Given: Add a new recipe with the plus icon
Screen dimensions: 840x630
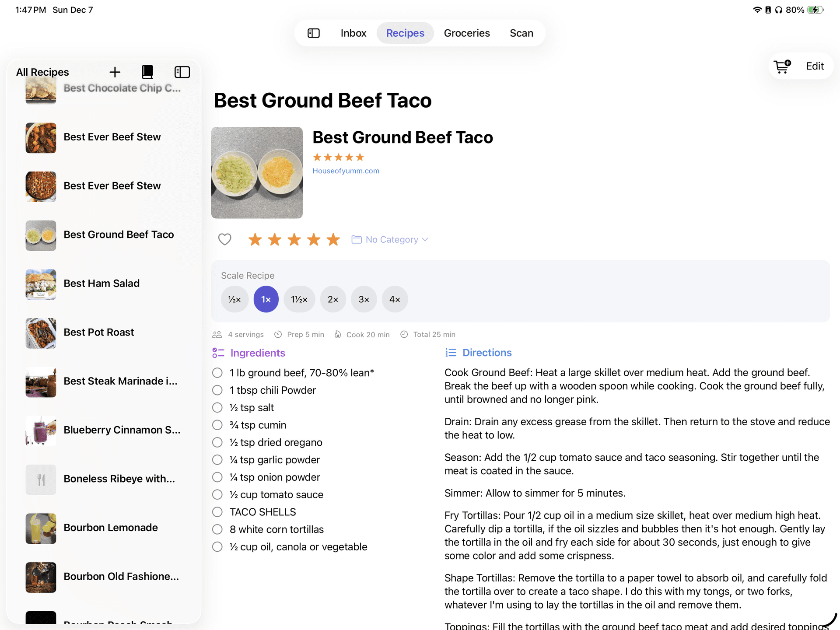Looking at the screenshot, I should pyautogui.click(x=115, y=72).
